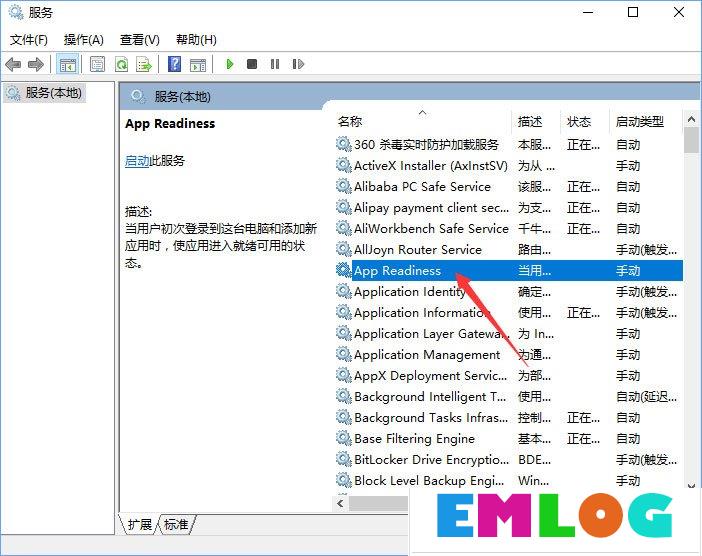Open the 文件(F) menu

pyautogui.click(x=29, y=40)
